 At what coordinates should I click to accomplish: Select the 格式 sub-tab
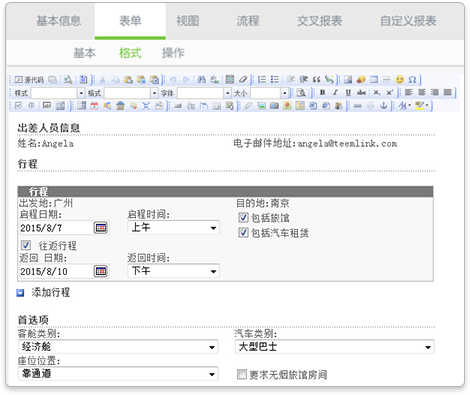(x=130, y=53)
